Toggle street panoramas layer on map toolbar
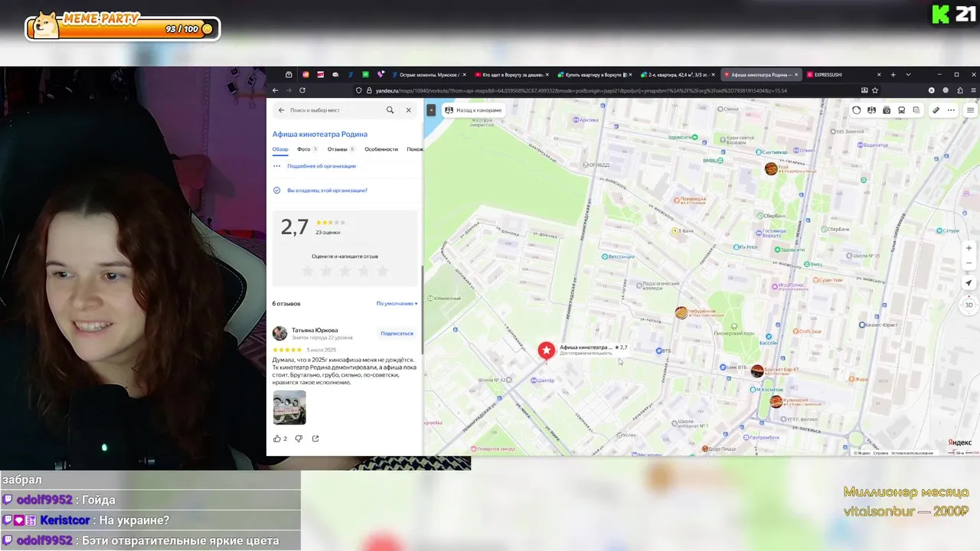 [x=871, y=110]
